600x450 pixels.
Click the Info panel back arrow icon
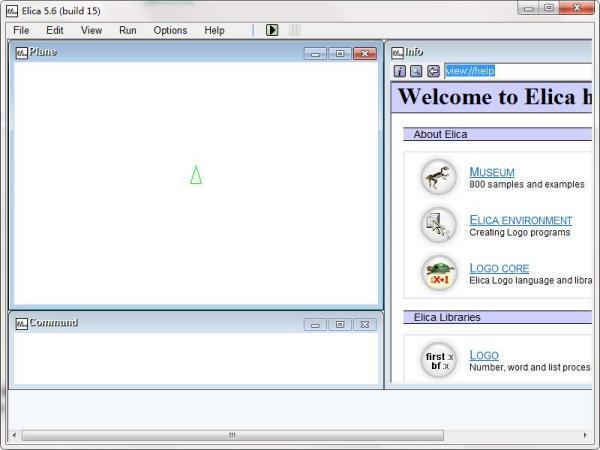coord(433,71)
